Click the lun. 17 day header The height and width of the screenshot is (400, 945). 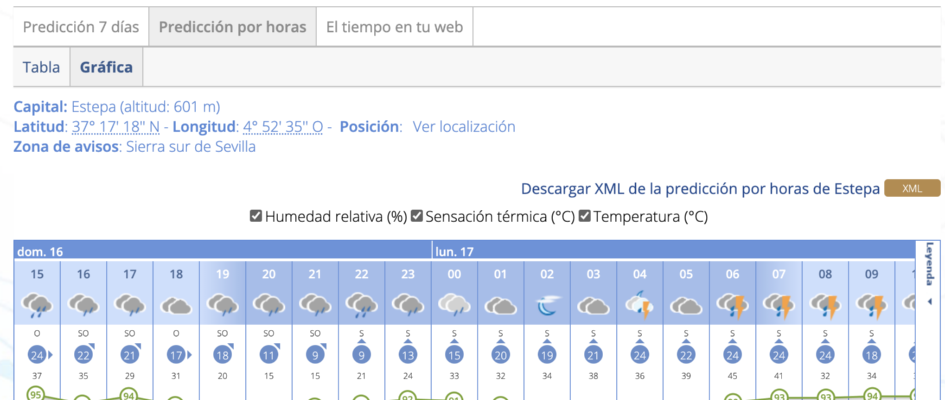(673, 251)
